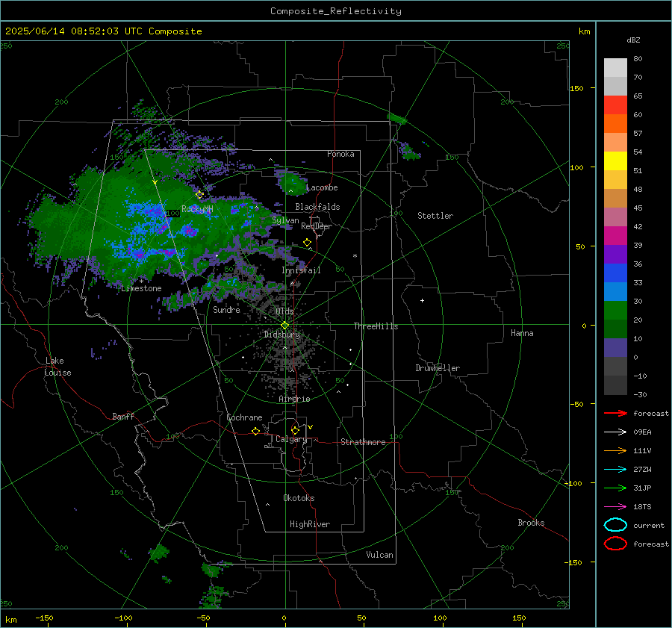Click the Ponoka label
This screenshot has height=628, width=672.
340,154
